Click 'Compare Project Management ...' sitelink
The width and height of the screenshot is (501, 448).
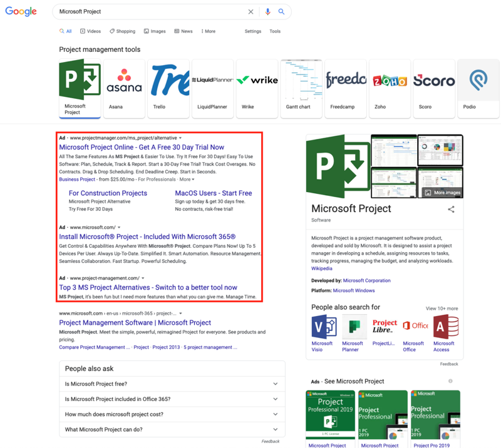click(95, 347)
